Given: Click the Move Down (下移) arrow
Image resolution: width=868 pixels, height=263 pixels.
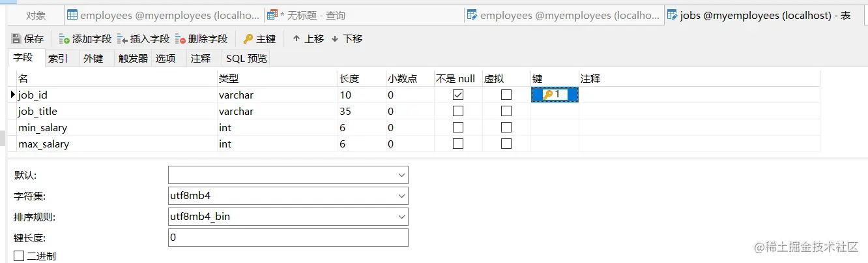Looking at the screenshot, I should (x=335, y=39).
